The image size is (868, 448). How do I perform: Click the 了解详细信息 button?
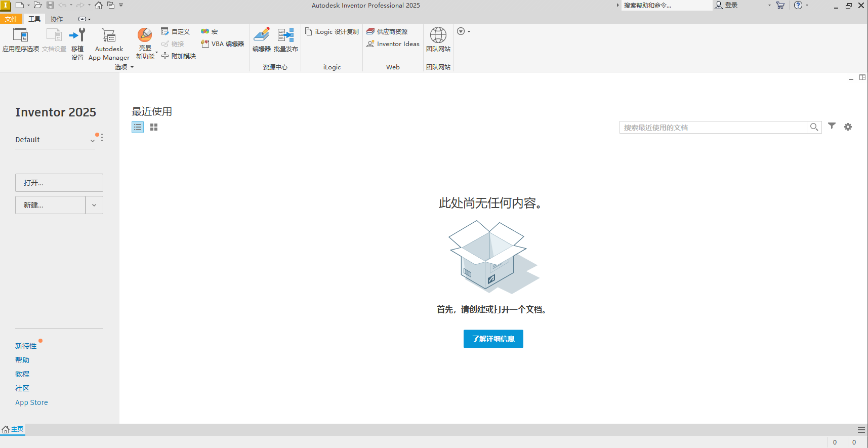[x=493, y=339]
